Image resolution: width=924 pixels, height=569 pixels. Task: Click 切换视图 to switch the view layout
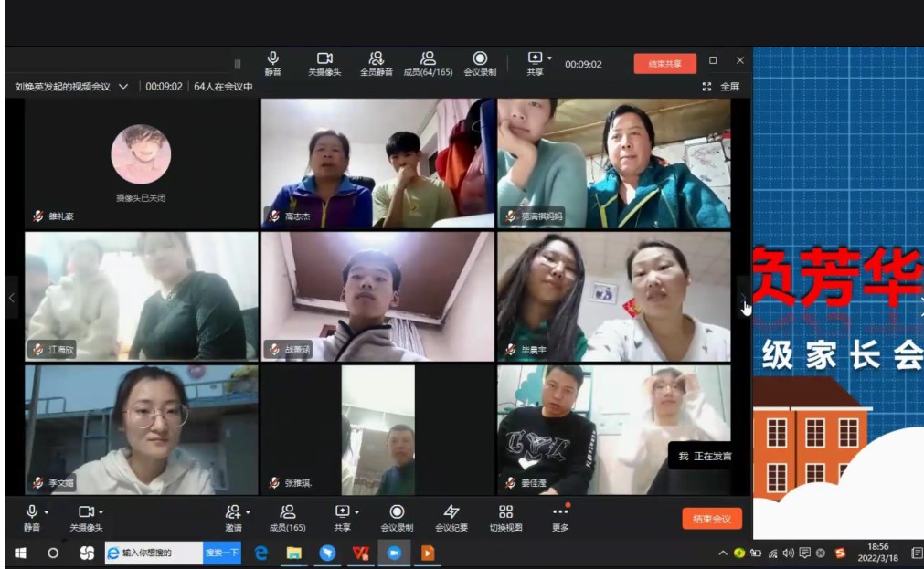pyautogui.click(x=505, y=518)
